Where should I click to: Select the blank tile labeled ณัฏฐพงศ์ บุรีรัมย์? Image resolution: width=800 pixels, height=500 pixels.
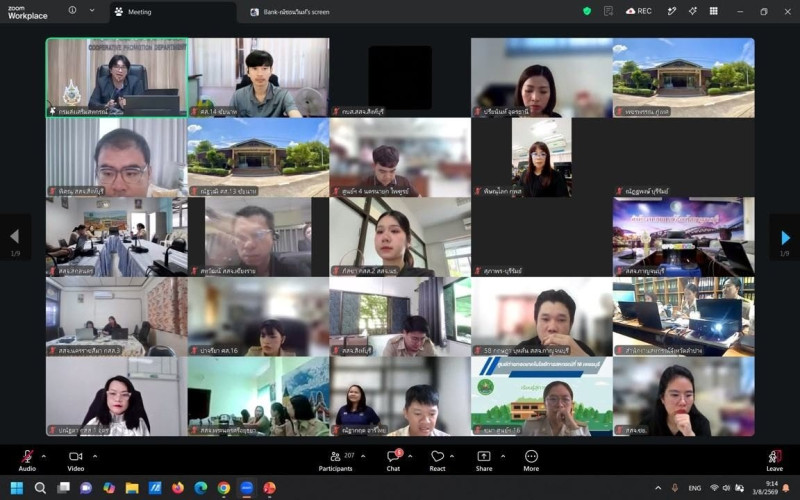tap(684, 158)
